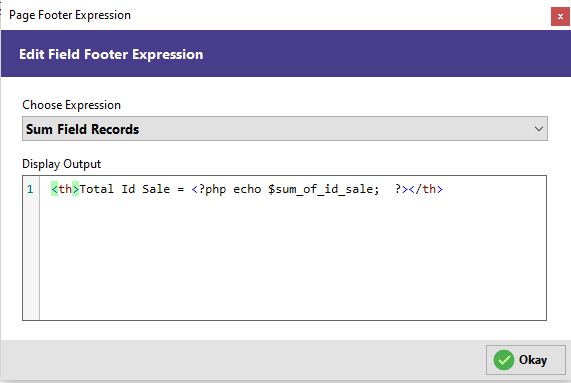The image size is (571, 383).
Task: Click the Display Output label
Action: click(x=62, y=164)
